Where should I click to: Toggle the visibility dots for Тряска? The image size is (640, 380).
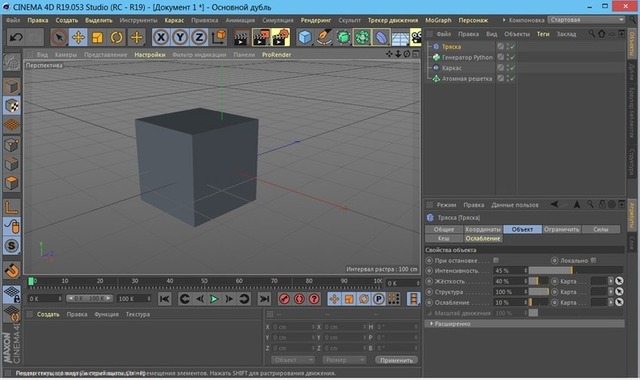click(x=507, y=47)
